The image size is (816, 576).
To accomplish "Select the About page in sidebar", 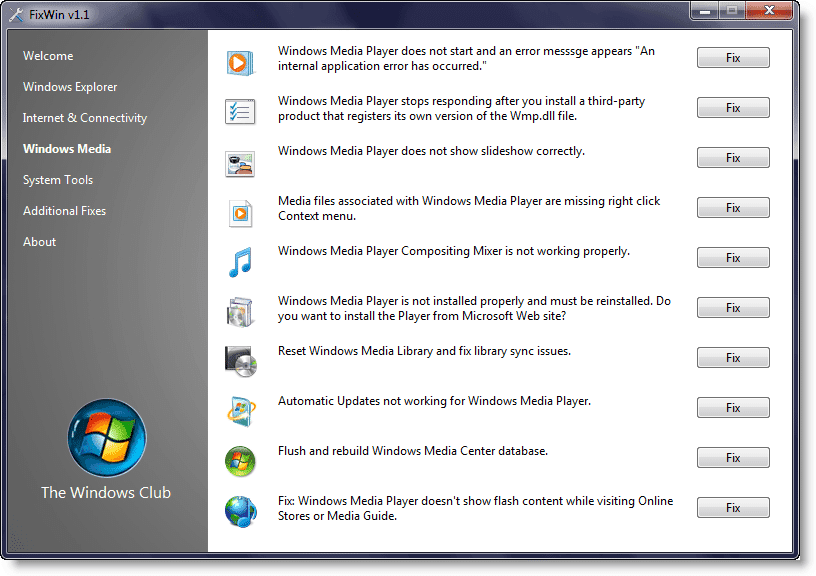I will pyautogui.click(x=39, y=242).
